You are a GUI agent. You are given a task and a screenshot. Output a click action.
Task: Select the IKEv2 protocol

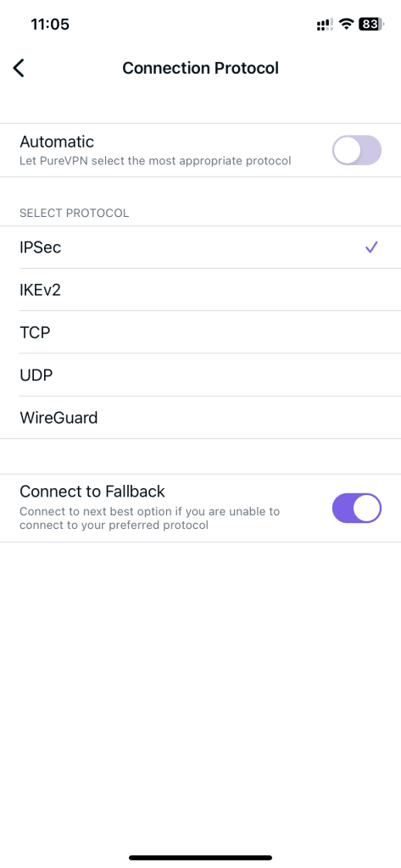coord(200,290)
